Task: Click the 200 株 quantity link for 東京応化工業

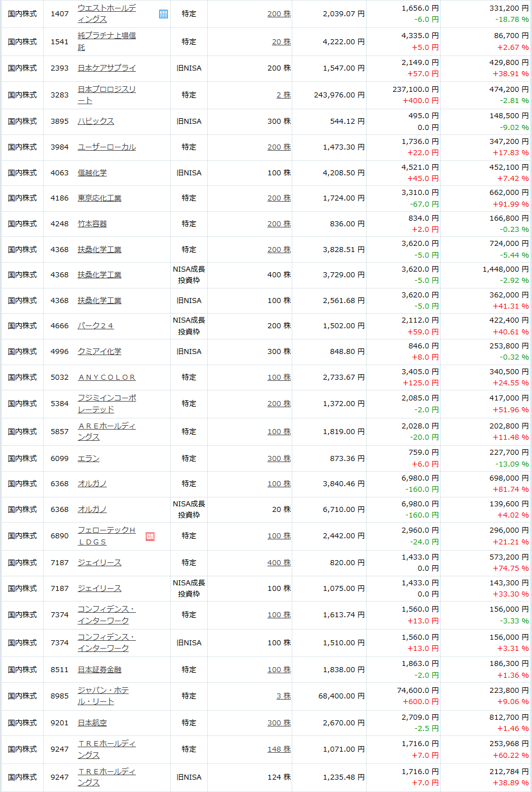Action: (279, 198)
